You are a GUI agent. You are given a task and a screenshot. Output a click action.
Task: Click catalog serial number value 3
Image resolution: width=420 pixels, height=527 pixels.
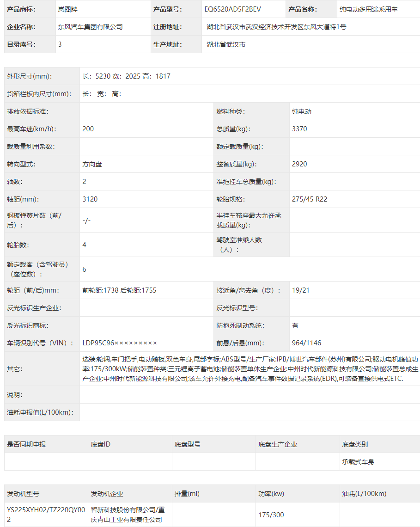(60, 44)
